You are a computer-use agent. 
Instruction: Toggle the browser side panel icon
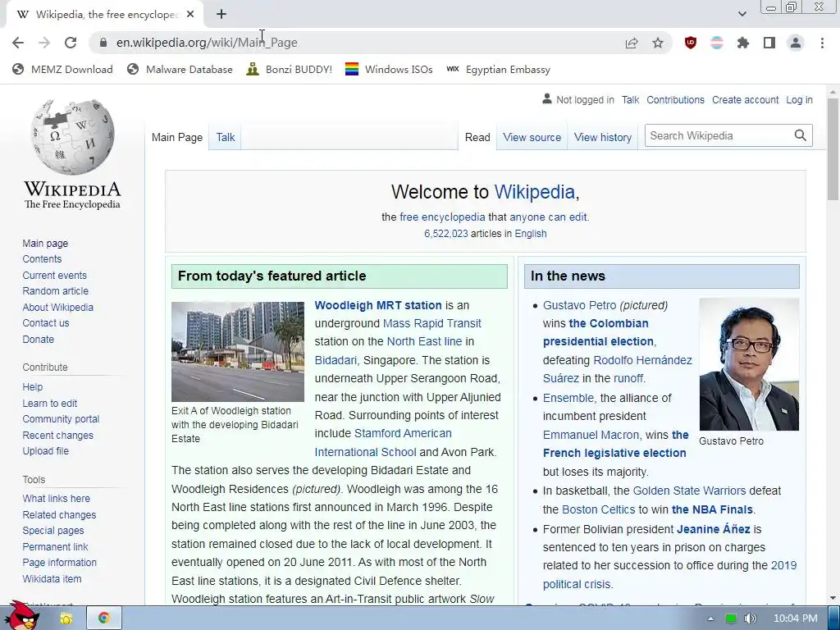769,43
